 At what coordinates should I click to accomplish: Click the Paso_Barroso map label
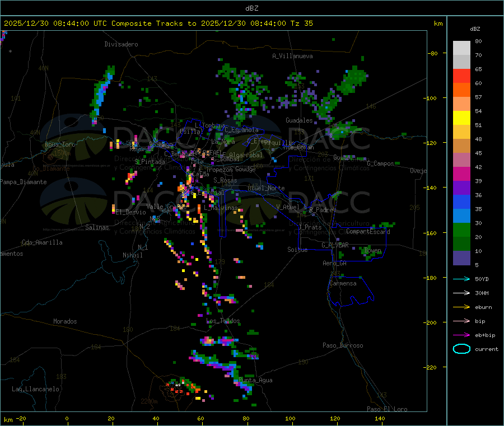pyautogui.click(x=343, y=346)
